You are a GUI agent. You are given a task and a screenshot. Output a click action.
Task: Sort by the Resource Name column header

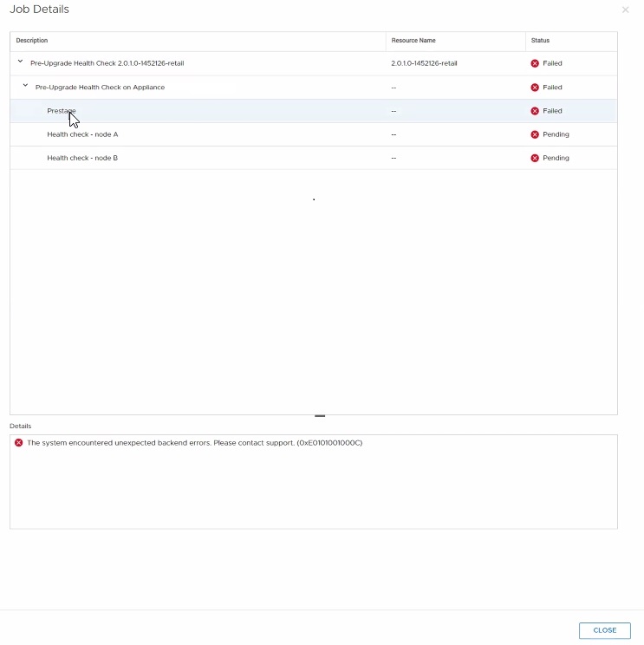pyautogui.click(x=413, y=41)
